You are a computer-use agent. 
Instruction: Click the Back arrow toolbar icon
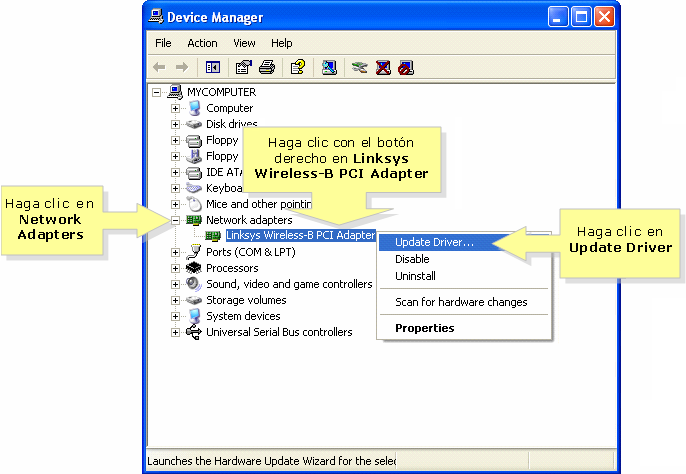(159, 67)
